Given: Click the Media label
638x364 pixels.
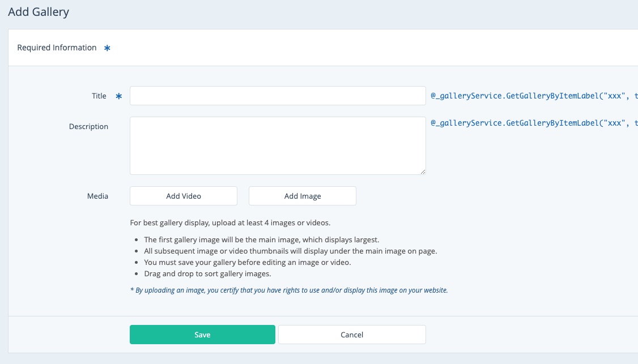Looking at the screenshot, I should [x=97, y=196].
